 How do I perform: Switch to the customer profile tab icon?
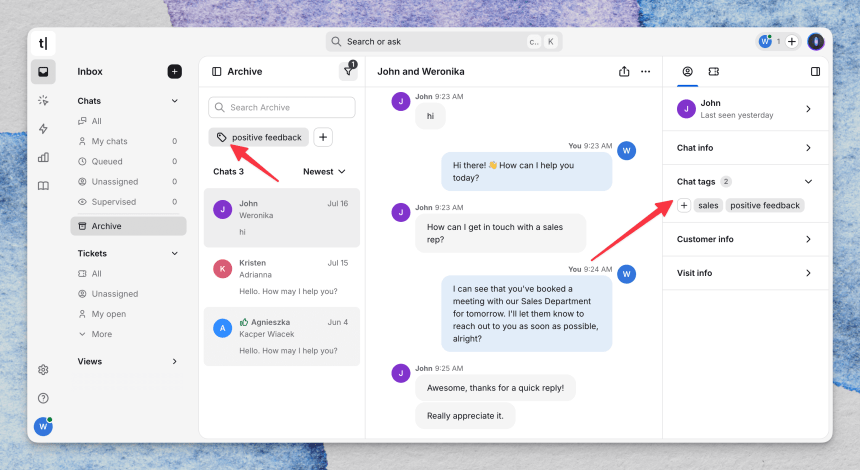[687, 71]
